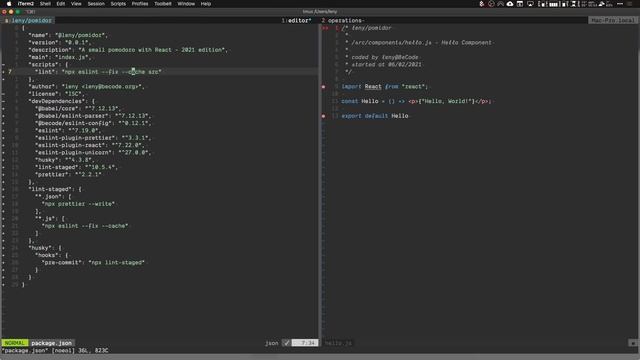The width and height of the screenshot is (640, 360).
Task: Click the "eslint-plugin-unicorn" dependency line
Action: click(93, 153)
